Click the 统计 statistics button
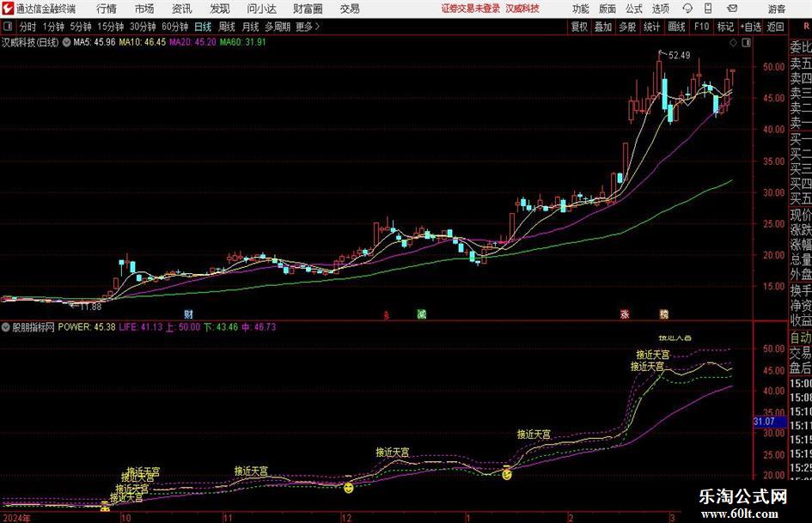Screen dimensions: 812x523 [651, 27]
